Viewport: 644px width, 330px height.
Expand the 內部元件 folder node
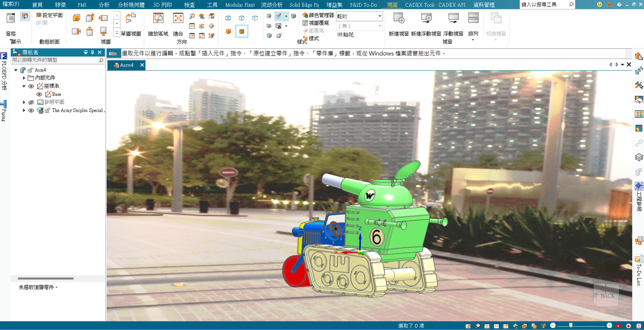click(x=24, y=78)
